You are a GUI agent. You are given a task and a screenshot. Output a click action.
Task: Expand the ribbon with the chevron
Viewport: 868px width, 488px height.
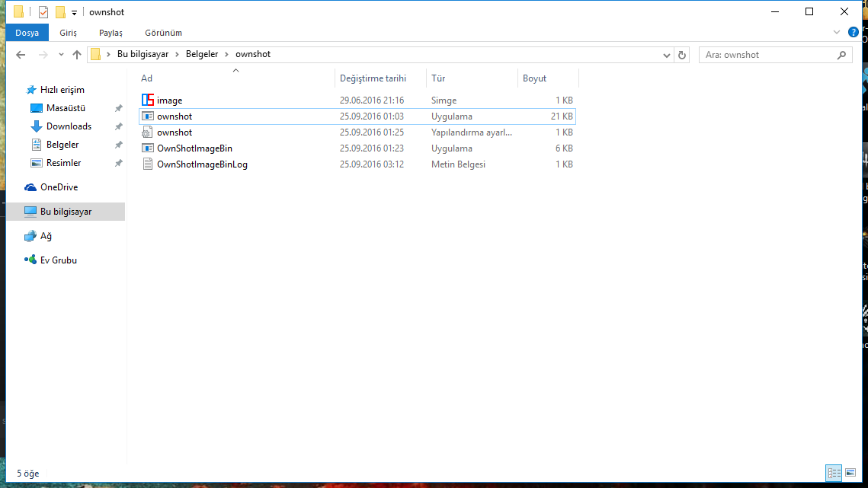click(837, 32)
